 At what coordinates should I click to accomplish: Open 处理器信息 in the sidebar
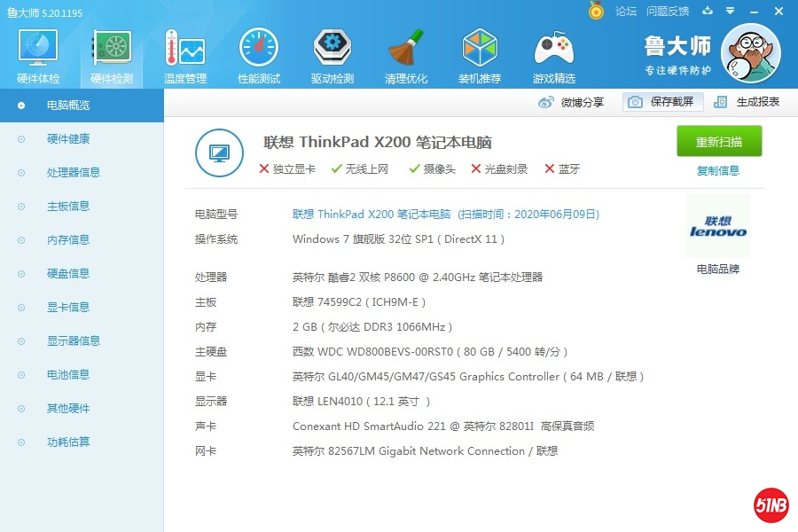73,173
